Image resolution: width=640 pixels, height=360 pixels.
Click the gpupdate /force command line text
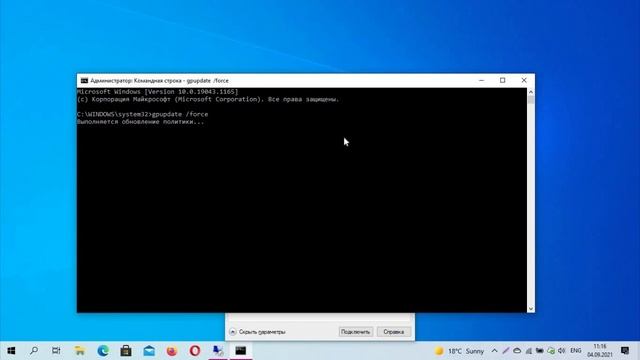[x=180, y=114]
